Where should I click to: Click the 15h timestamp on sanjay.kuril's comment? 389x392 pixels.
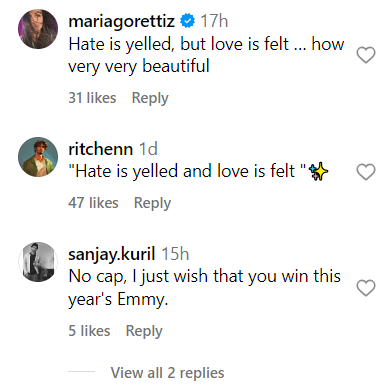pos(175,254)
